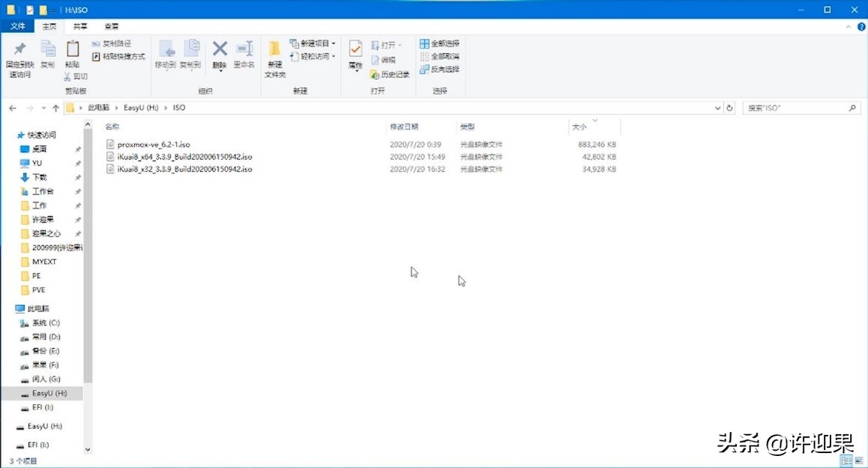This screenshot has height=468, width=868.
Task: Click 全部选择 (Select all)
Action: (x=439, y=43)
